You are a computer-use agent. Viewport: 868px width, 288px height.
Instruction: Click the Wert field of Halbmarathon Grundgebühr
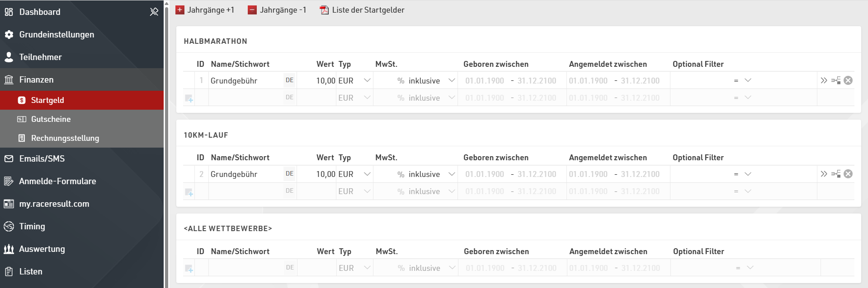pos(317,81)
